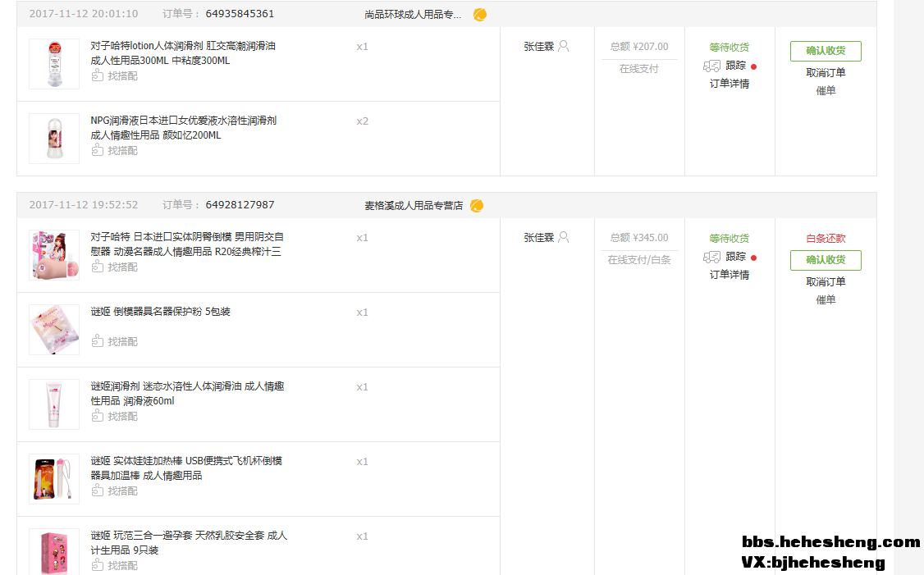
Task: Track shipment truck icon for the ¥207.00 order
Action: [x=711, y=66]
